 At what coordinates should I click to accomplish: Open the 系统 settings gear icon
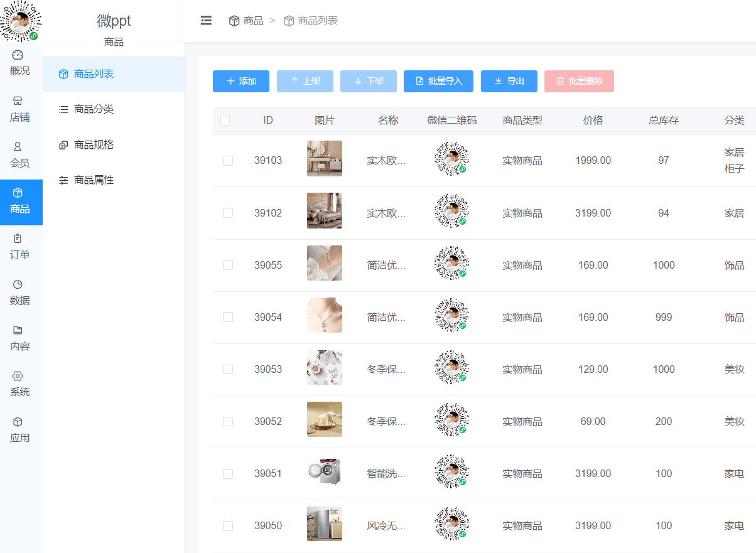pos(18,376)
